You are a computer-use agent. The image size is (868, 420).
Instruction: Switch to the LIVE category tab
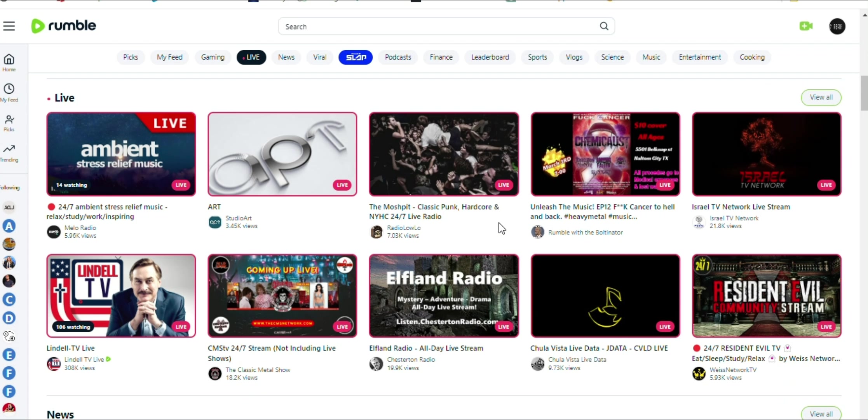(251, 57)
